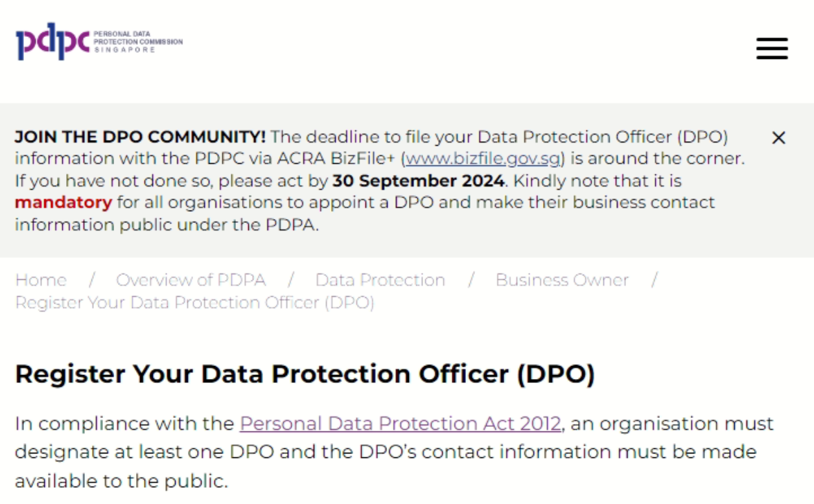
Task: Select the Data Protection breadcrumb
Action: click(380, 280)
